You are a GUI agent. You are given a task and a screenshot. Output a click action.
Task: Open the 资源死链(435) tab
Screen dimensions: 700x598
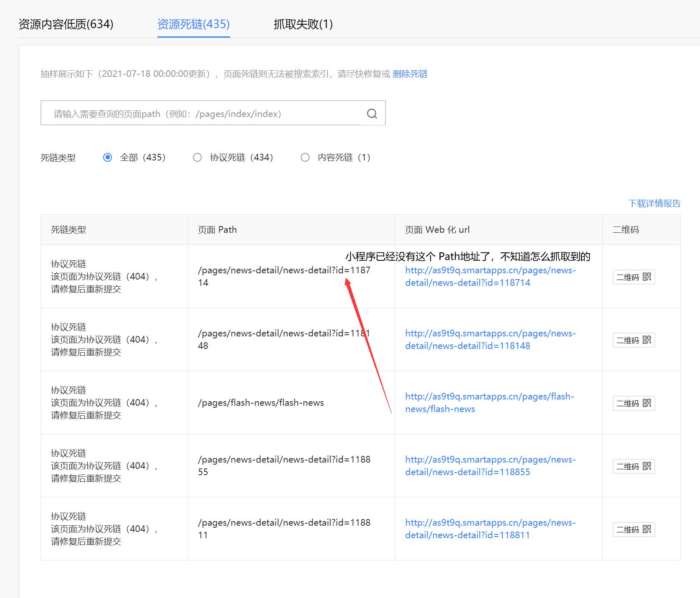tap(193, 24)
